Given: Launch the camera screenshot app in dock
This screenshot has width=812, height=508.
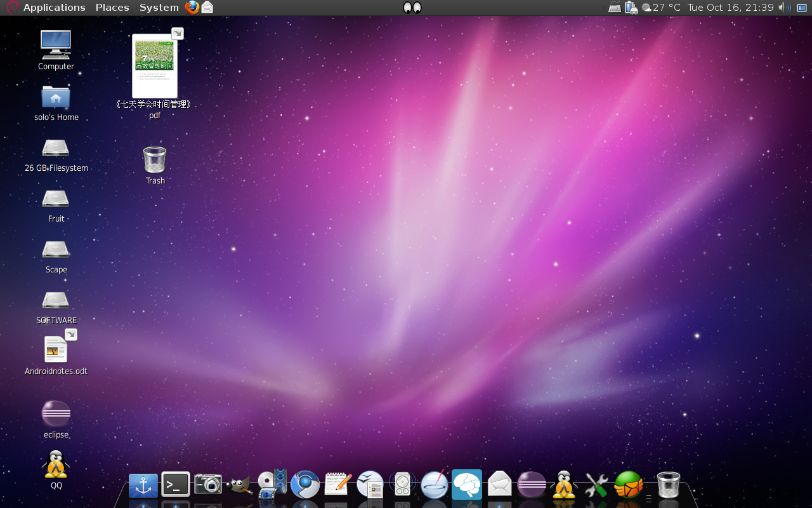Looking at the screenshot, I should (x=208, y=484).
